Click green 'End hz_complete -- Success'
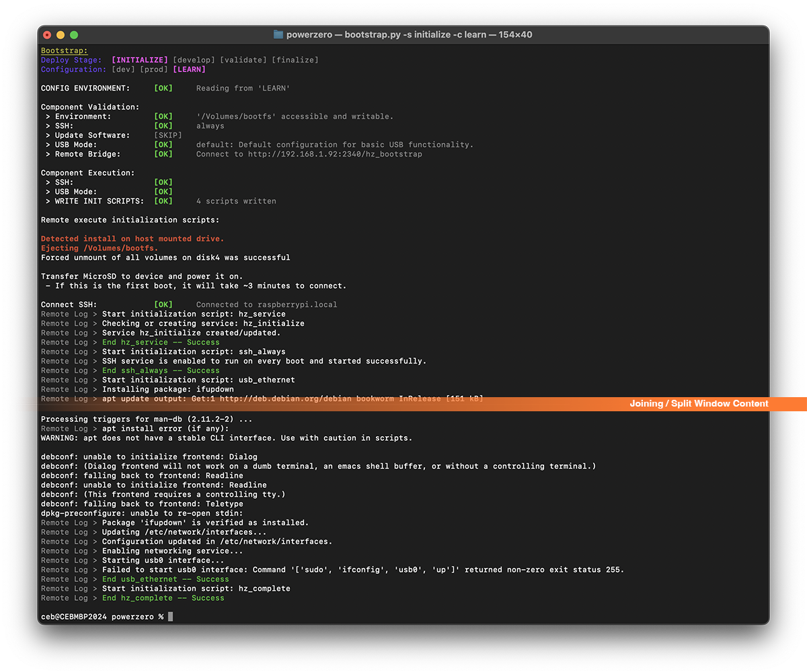The image size is (807, 672). coord(163,597)
